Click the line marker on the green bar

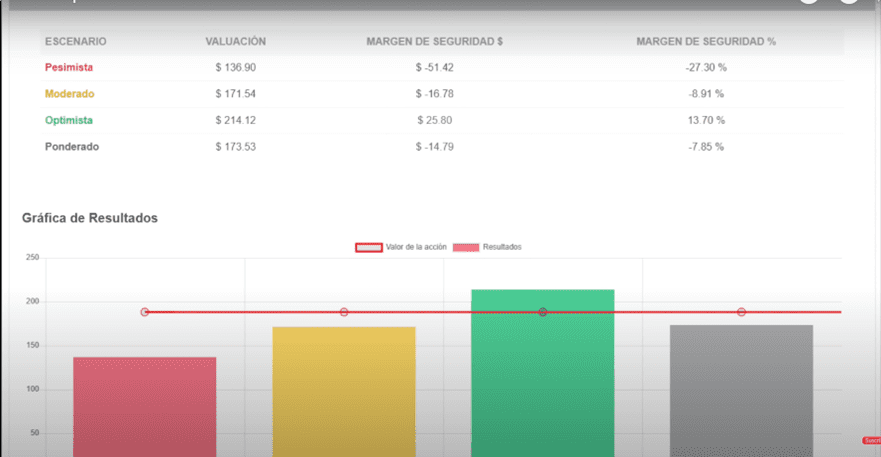(543, 312)
